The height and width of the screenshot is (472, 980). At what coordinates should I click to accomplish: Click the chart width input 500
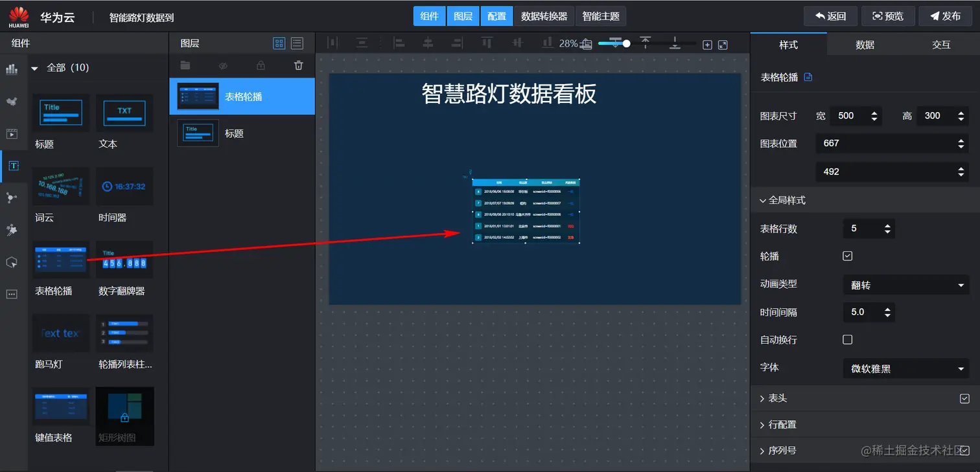tap(855, 116)
